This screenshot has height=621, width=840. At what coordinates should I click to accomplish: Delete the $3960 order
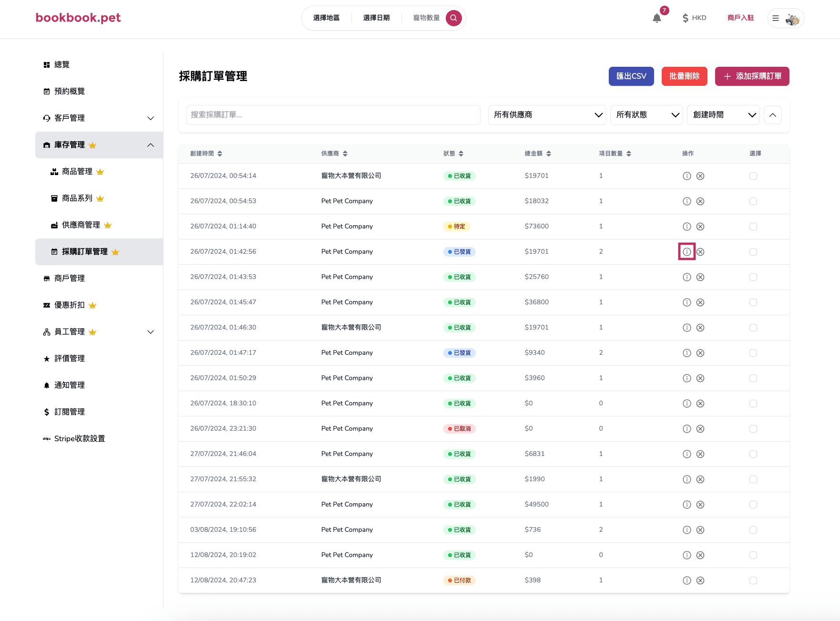click(x=700, y=378)
